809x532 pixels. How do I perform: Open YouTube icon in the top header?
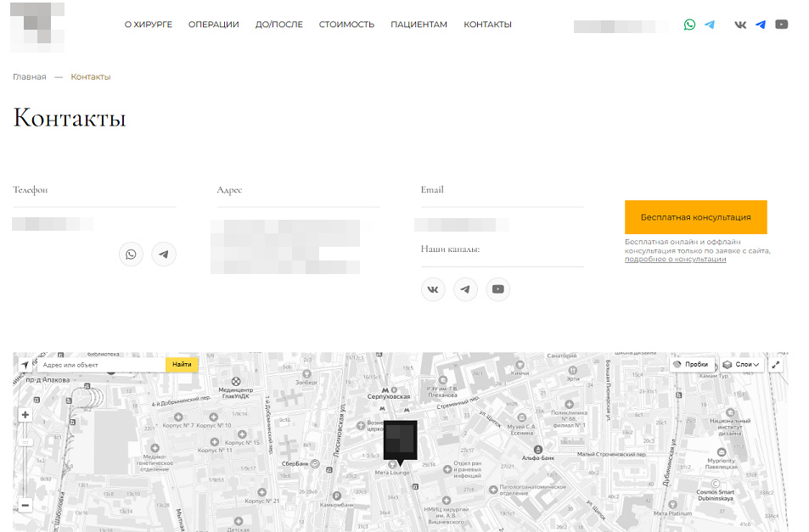(782, 25)
